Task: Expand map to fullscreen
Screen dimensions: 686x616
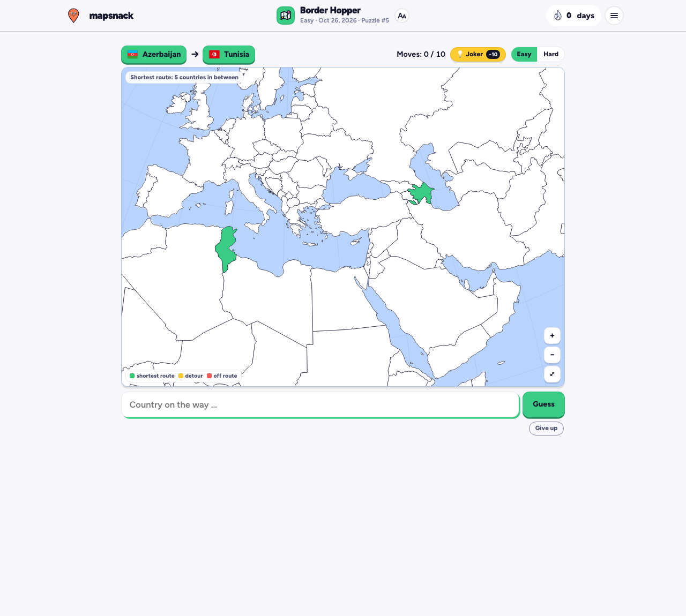Action: (552, 374)
